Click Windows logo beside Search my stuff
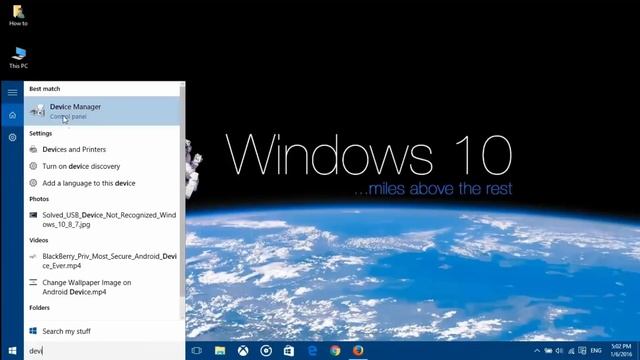This screenshot has height=360, width=640. [x=33, y=331]
